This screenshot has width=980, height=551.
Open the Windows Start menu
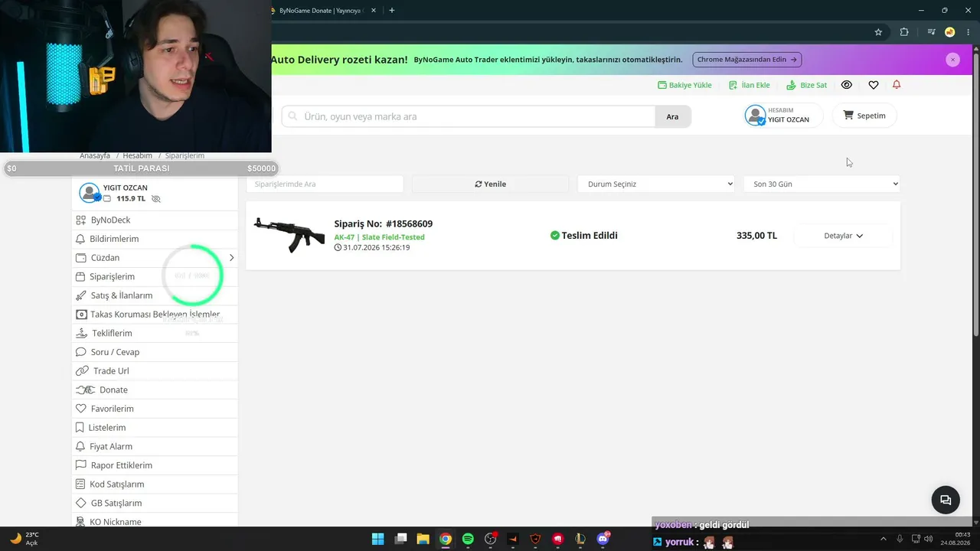[377, 539]
